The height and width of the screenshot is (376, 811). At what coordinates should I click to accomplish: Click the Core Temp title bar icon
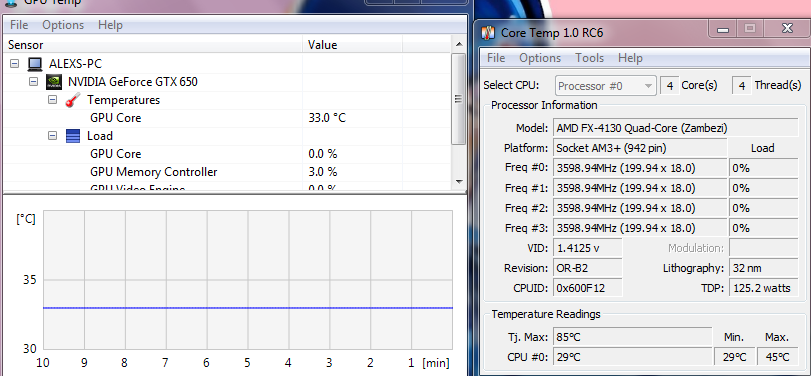[488, 33]
